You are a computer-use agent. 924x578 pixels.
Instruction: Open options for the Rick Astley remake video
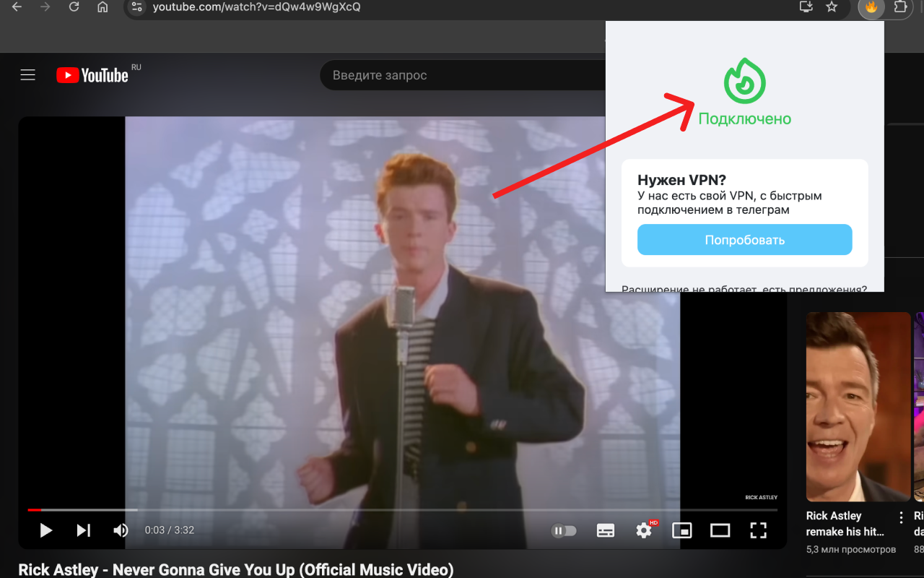(x=900, y=517)
